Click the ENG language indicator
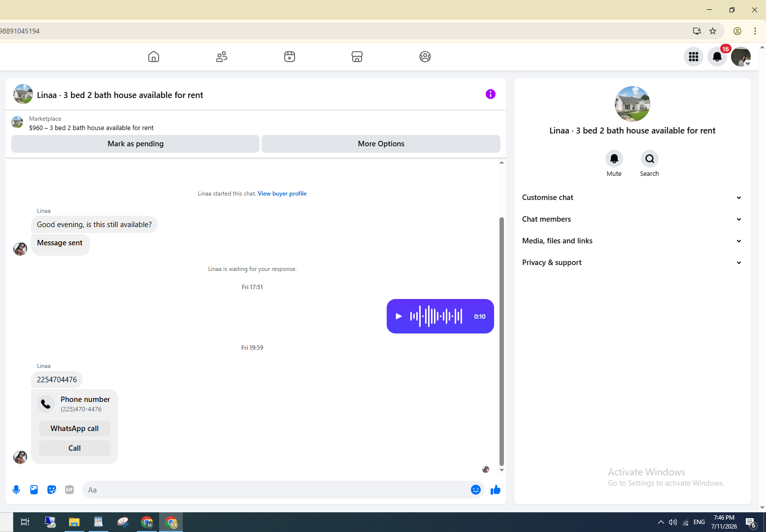The height and width of the screenshot is (532, 766). 699,522
